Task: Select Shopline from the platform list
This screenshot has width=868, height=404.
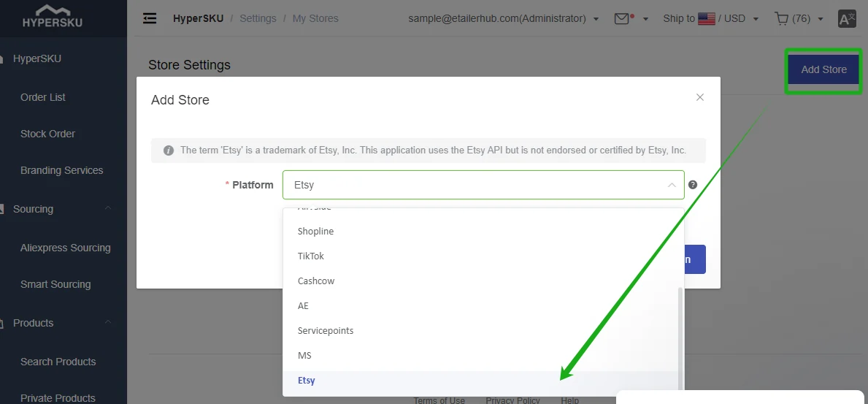Action: pyautogui.click(x=480, y=231)
